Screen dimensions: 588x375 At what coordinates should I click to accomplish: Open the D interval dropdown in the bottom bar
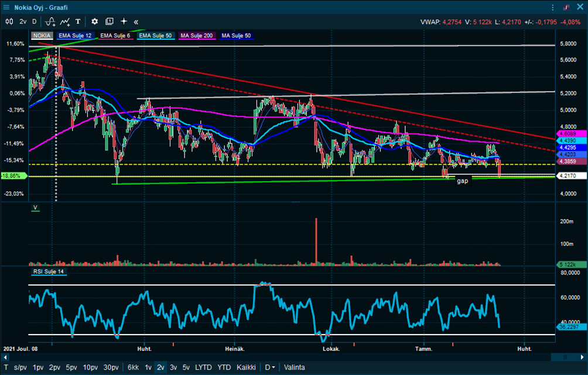click(269, 367)
